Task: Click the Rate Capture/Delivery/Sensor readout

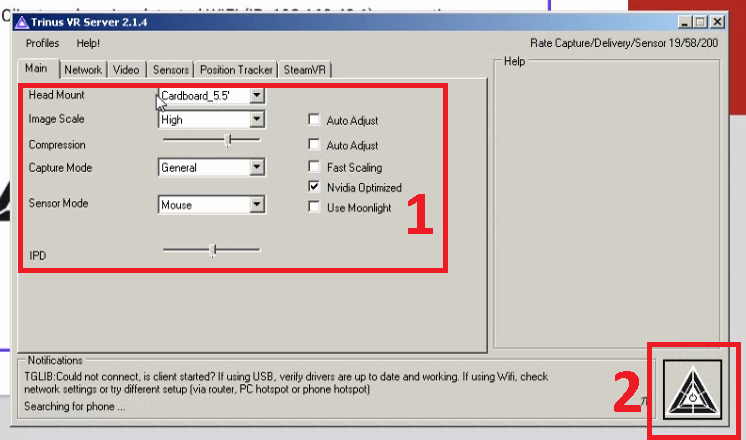Action: coord(624,43)
